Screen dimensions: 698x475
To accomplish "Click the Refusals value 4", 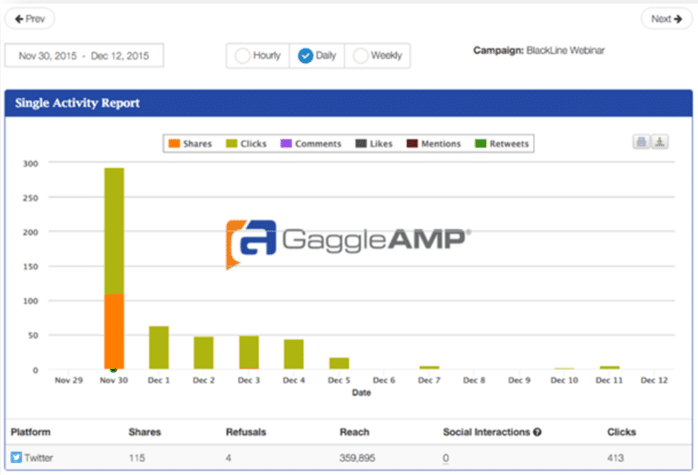I will (x=228, y=458).
